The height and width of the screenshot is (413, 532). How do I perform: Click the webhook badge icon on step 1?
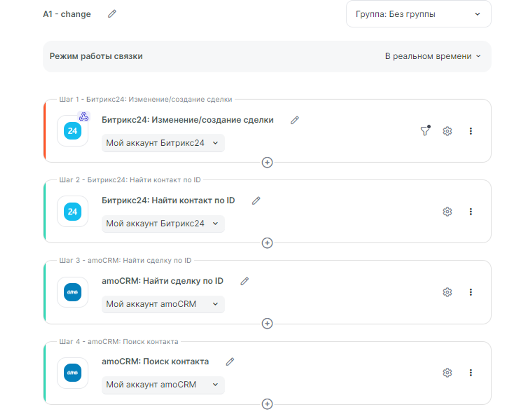click(84, 117)
